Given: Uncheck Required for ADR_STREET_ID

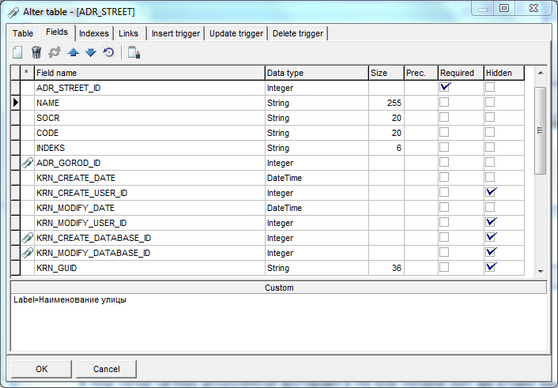Looking at the screenshot, I should pyautogui.click(x=444, y=87).
